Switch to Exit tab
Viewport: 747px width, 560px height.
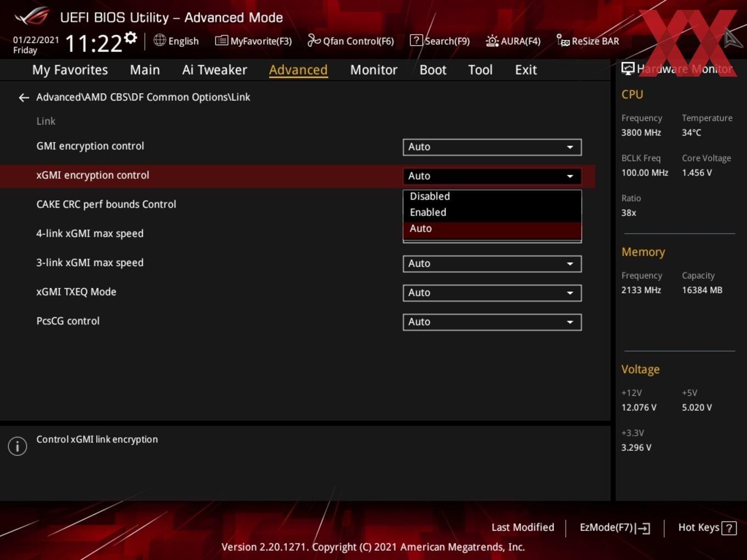click(x=526, y=70)
